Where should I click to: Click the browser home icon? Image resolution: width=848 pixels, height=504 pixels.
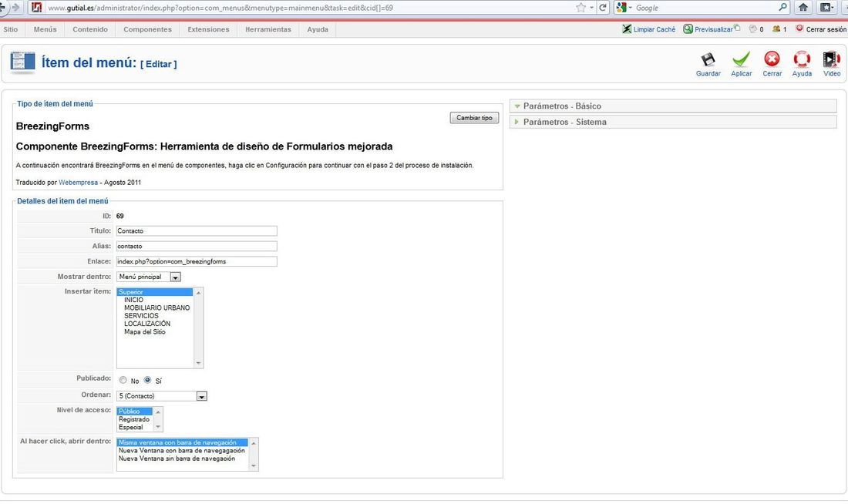pos(803,8)
